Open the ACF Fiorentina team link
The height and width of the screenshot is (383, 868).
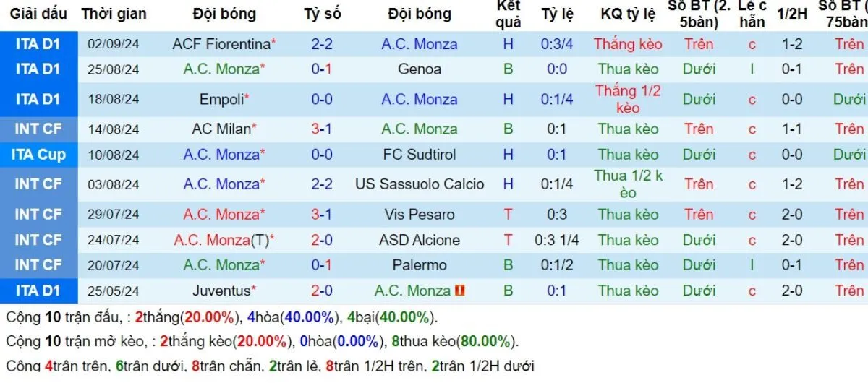pyautogui.click(x=220, y=44)
